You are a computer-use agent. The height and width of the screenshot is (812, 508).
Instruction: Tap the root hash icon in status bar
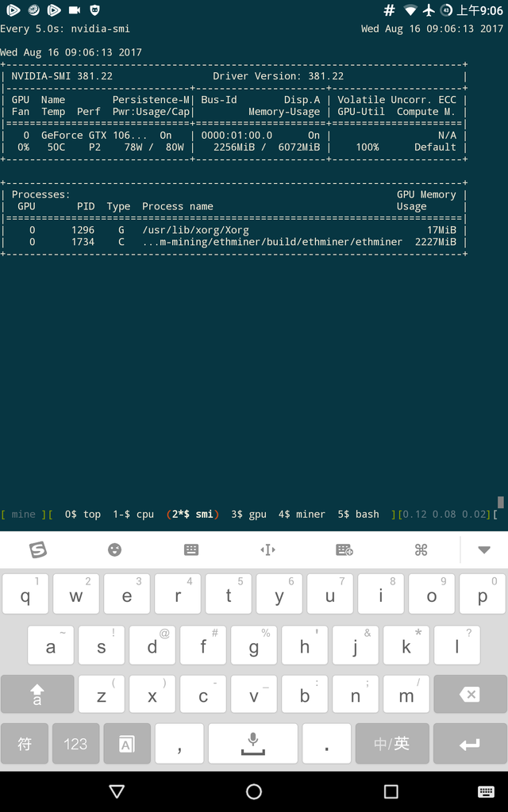click(x=389, y=10)
